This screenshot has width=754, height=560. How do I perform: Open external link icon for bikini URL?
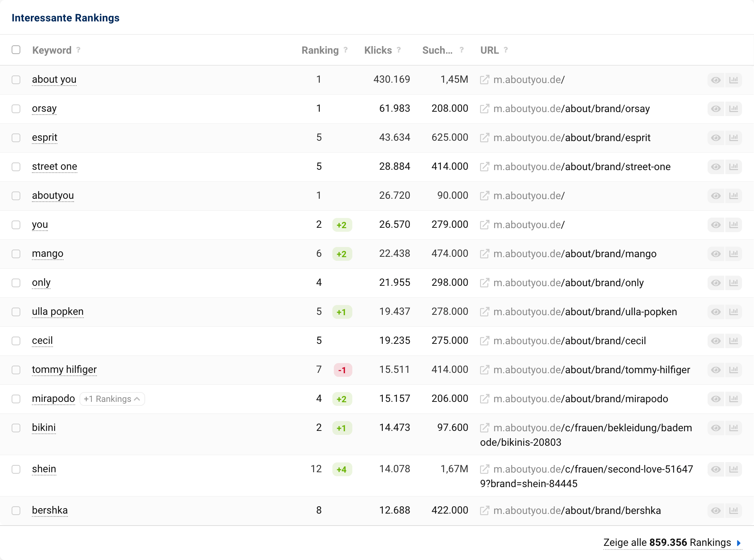pyautogui.click(x=484, y=428)
